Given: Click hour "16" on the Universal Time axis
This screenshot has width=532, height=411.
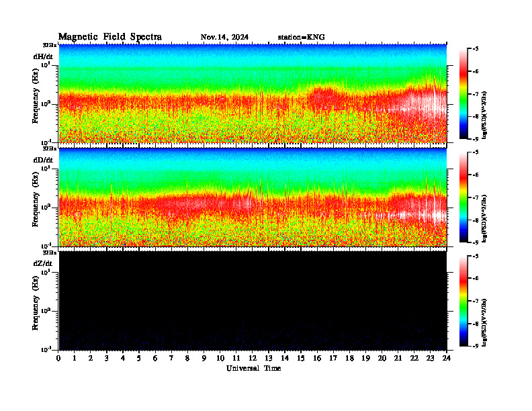Looking at the screenshot, I should 317,358.
